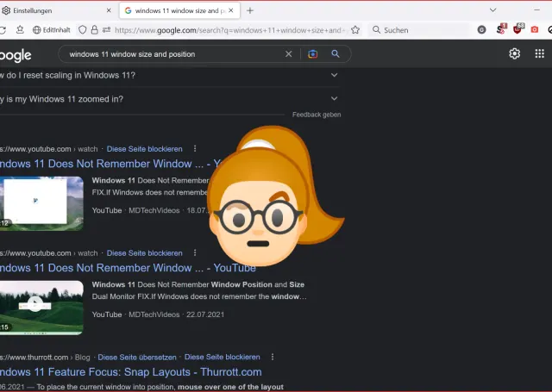Image resolution: width=552 pixels, height=392 pixels.
Task: Click "Diese Seite blockieren" on second YouTube result
Action: pyautogui.click(x=144, y=253)
